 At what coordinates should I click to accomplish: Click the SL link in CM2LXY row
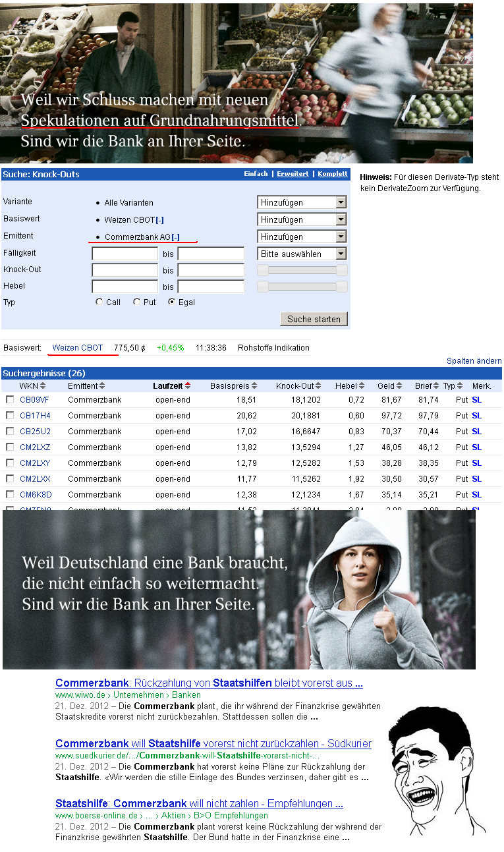pyautogui.click(x=477, y=463)
